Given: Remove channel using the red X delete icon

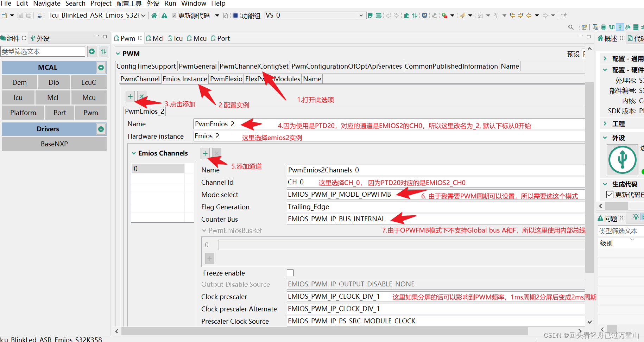Looking at the screenshot, I should (x=141, y=96).
